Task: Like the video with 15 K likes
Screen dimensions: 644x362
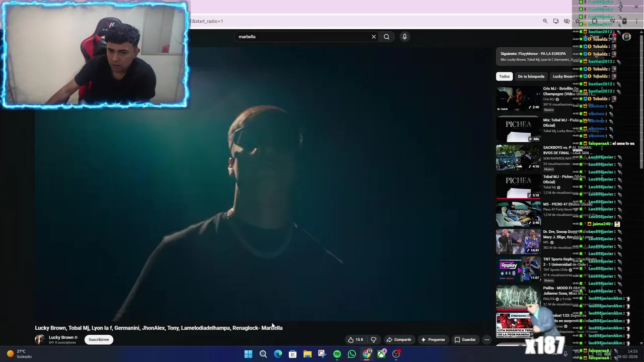Action: click(x=356, y=340)
